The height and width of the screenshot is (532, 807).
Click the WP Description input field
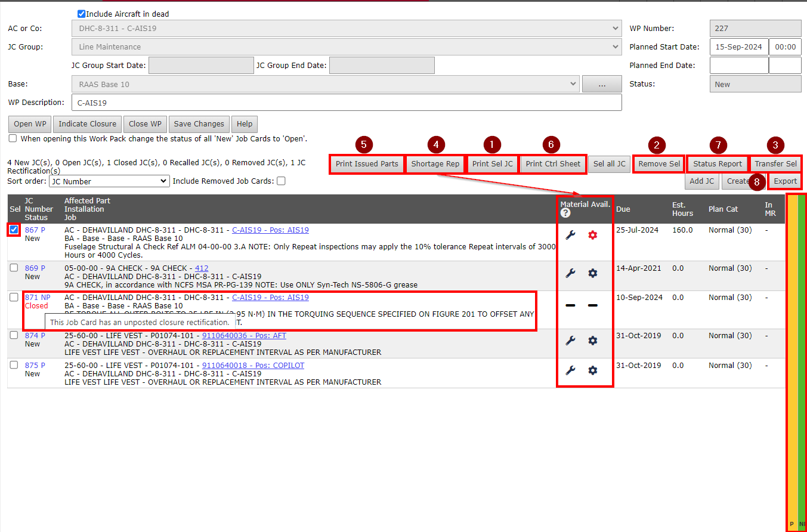[x=347, y=103]
